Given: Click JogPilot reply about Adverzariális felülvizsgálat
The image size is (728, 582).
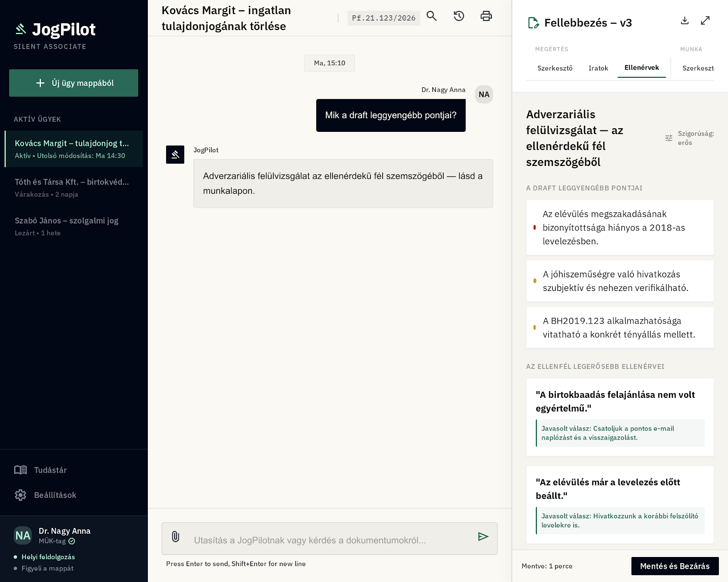Looking at the screenshot, I should click(x=343, y=184).
